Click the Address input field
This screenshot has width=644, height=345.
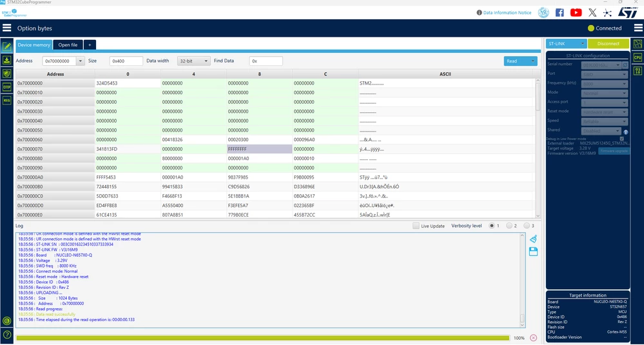(59, 61)
